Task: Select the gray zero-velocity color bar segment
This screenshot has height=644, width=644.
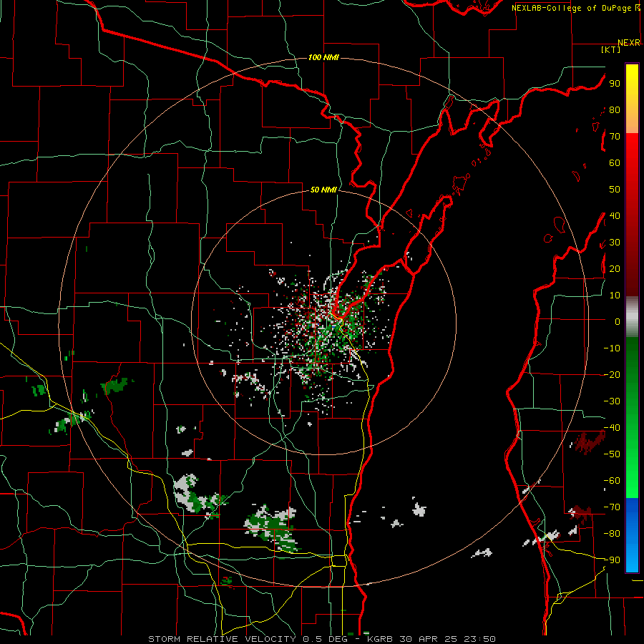Action: point(632,316)
